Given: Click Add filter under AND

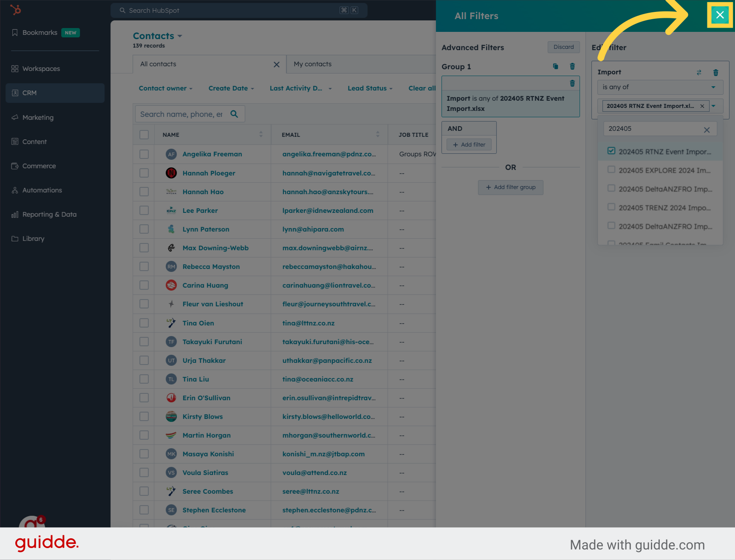Looking at the screenshot, I should (x=469, y=145).
